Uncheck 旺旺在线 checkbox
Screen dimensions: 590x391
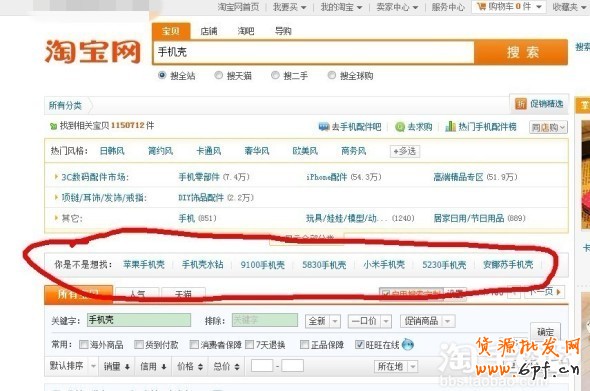pos(359,344)
